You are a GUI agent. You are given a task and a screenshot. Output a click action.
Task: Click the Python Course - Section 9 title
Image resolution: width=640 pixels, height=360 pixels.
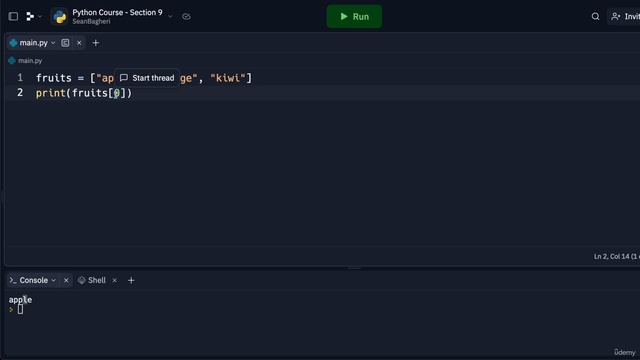[117, 12]
